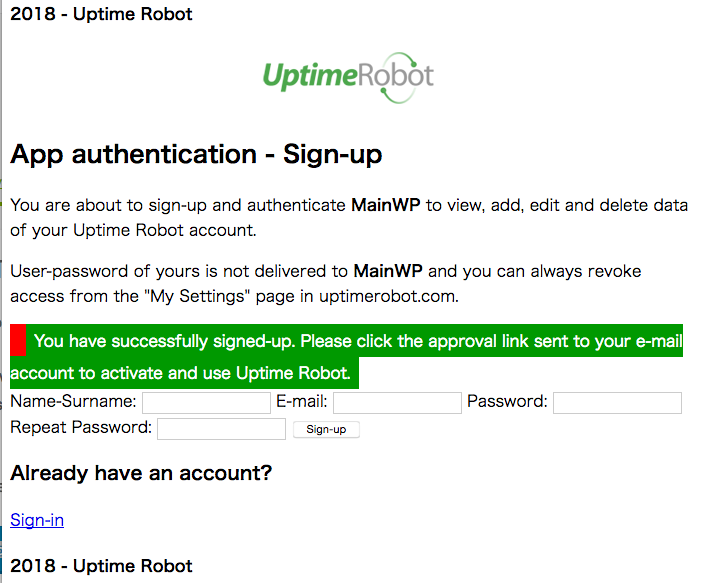The height and width of the screenshot is (583, 702).
Task: Focus the Name-Surname input field
Action: (x=206, y=403)
